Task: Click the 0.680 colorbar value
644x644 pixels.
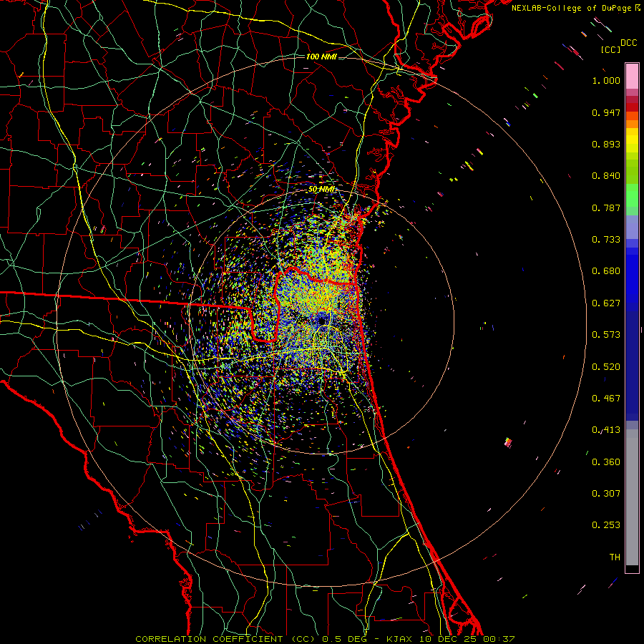Action: tap(606, 271)
